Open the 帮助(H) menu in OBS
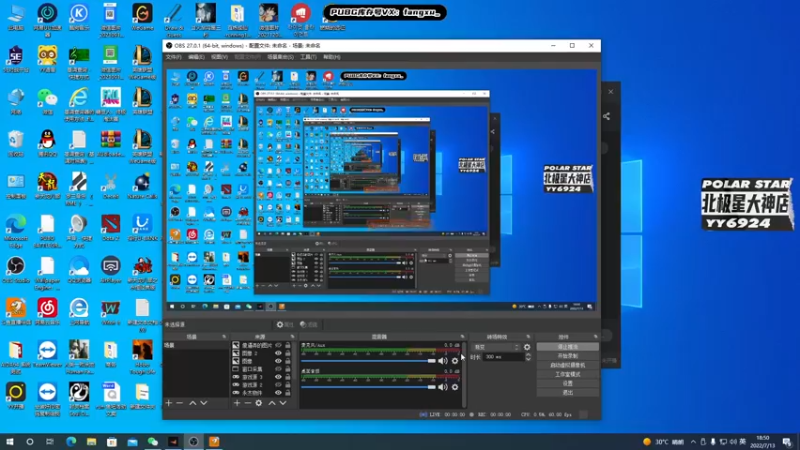The height and width of the screenshot is (450, 800). point(332,57)
